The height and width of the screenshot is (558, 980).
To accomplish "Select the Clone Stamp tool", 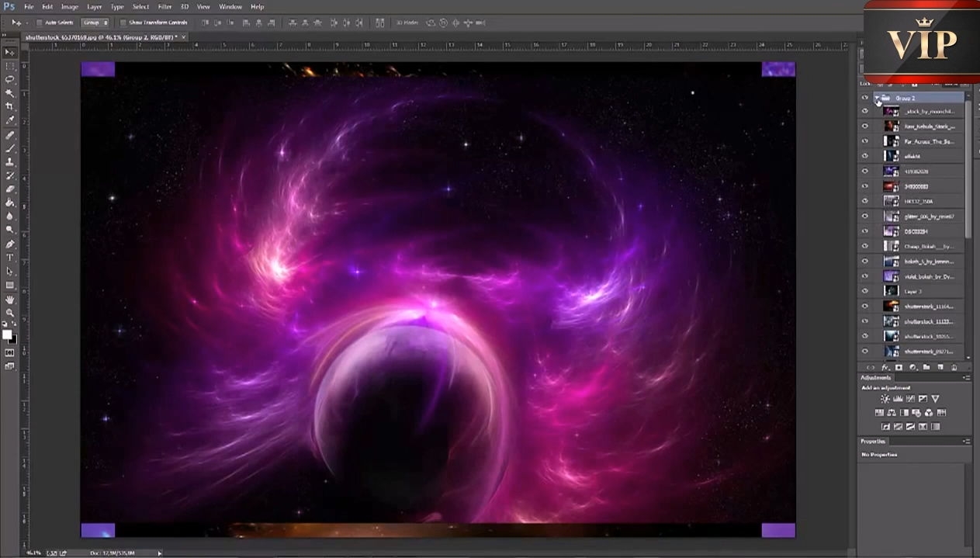I will [x=9, y=162].
